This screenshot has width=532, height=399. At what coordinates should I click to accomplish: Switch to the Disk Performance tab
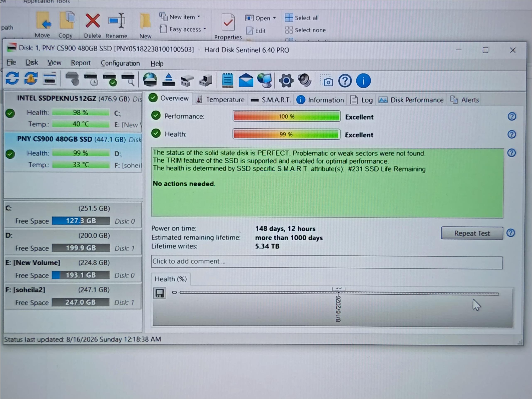click(411, 100)
